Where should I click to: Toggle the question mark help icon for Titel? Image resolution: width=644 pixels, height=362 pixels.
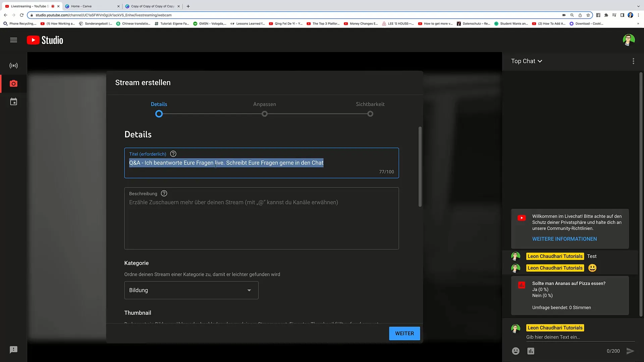pos(173,154)
